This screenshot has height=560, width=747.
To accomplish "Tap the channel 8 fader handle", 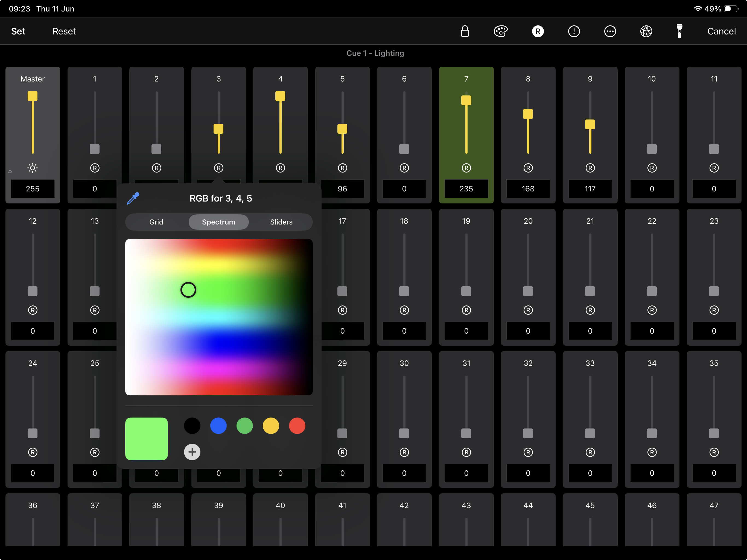I will coord(528,114).
